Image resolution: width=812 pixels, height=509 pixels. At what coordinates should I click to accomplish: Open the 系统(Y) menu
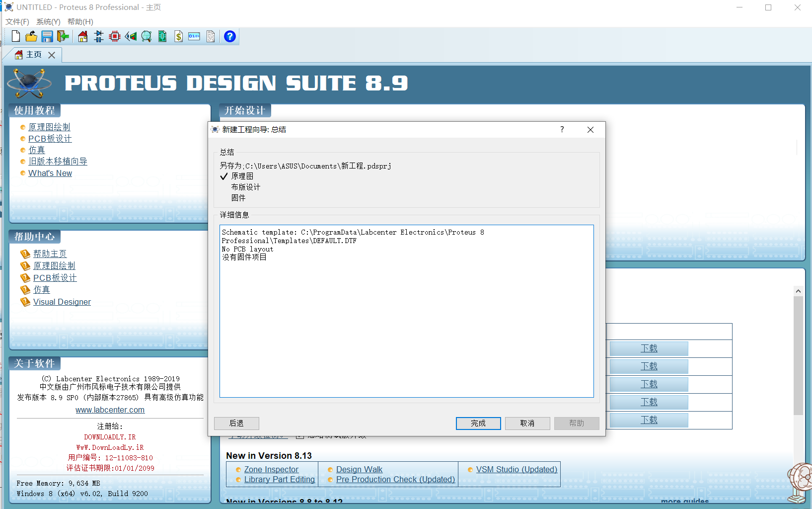pyautogui.click(x=48, y=22)
